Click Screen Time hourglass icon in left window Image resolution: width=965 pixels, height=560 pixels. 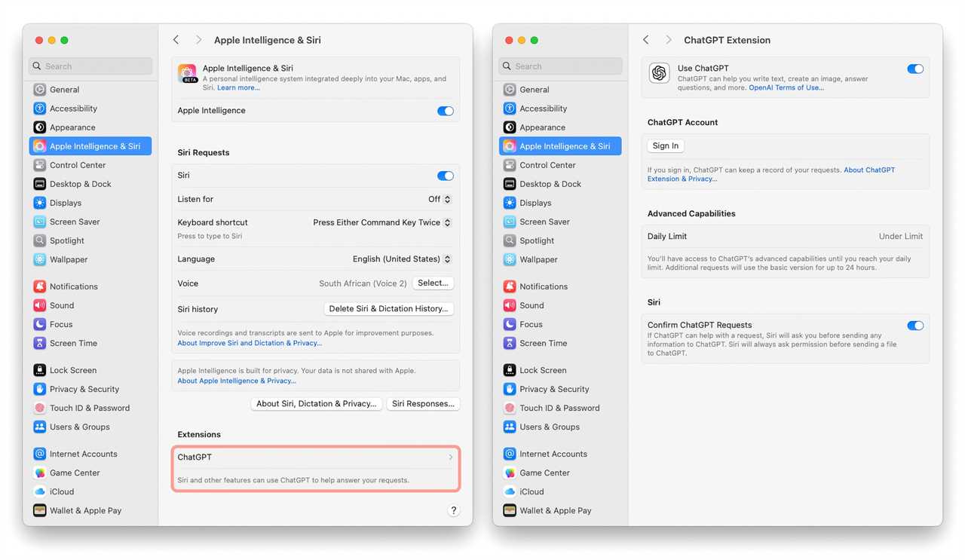[x=40, y=343]
